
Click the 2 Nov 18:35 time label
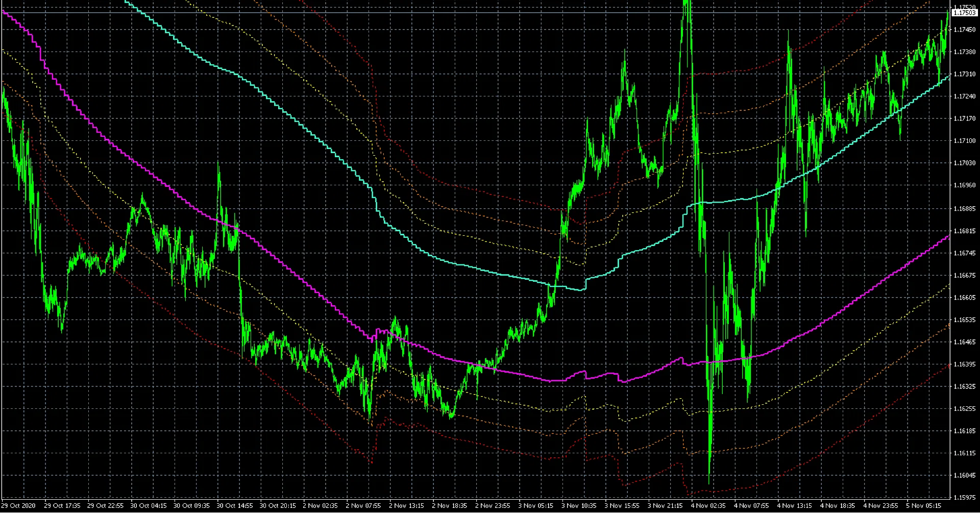(x=449, y=506)
